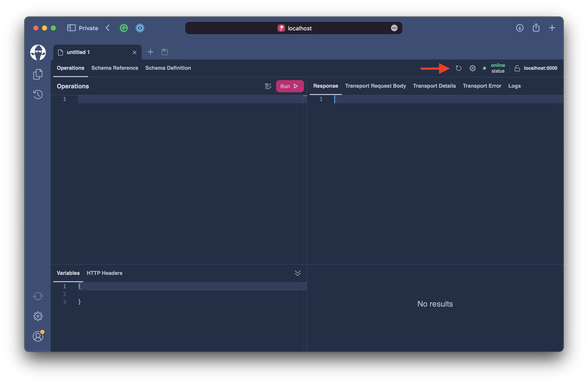Image resolution: width=588 pixels, height=384 pixels.
Task: Click the save document icon
Action: click(164, 52)
